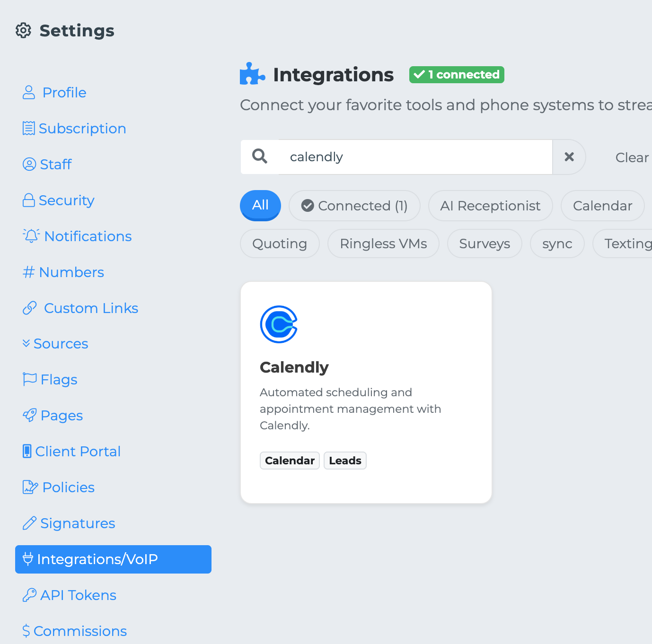
Task: Toggle the AI Receptionist filter
Action: pos(490,206)
